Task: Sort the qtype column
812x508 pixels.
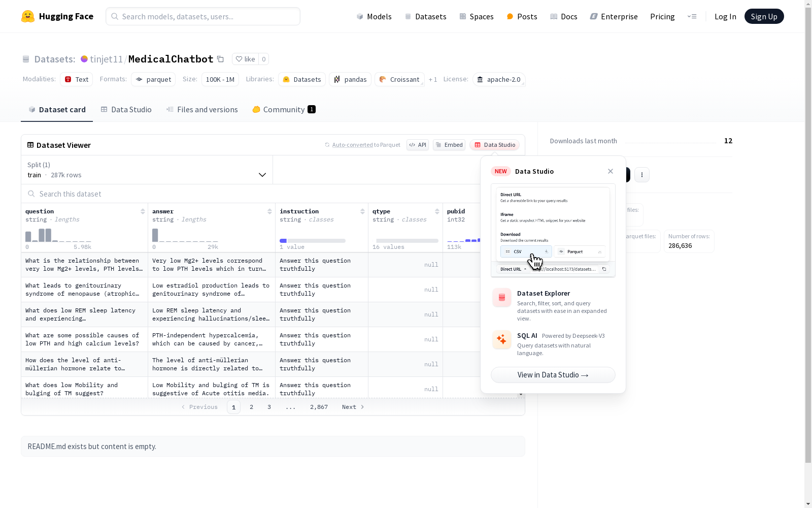Action: [437, 211]
